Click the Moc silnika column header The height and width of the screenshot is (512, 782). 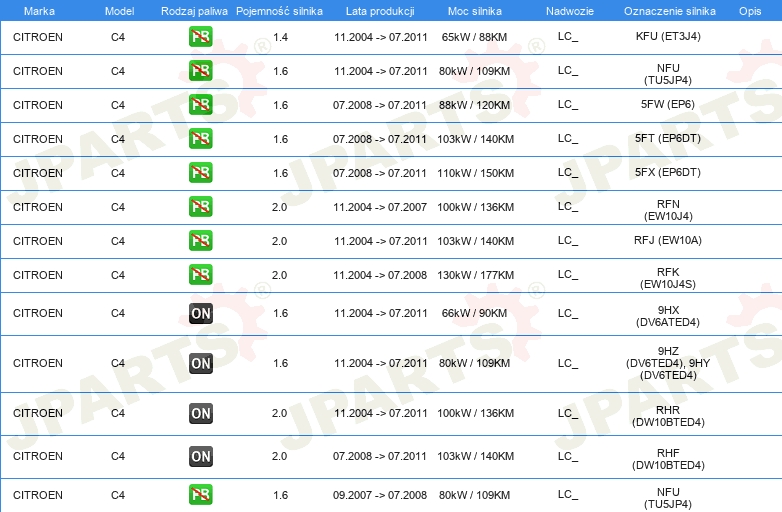[474, 11]
